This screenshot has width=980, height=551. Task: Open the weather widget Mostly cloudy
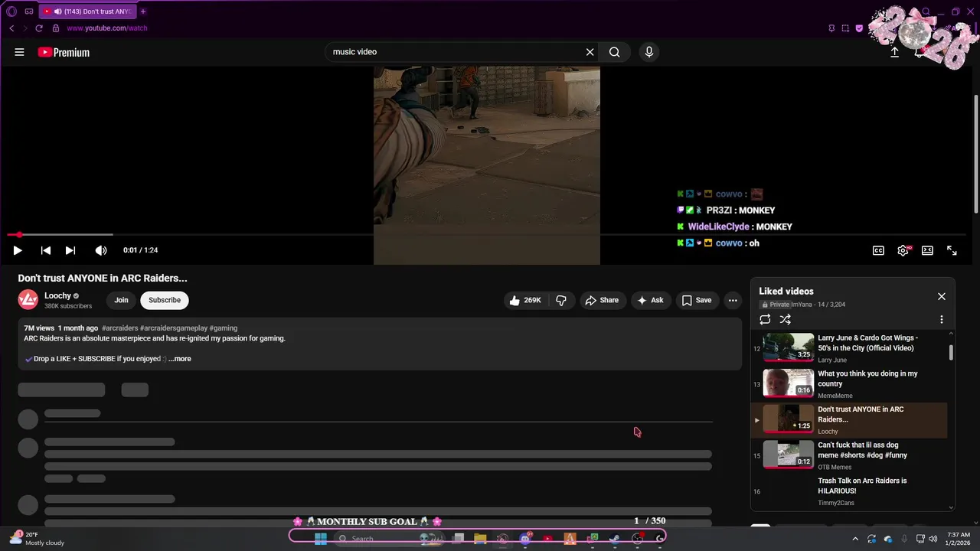coord(37,539)
